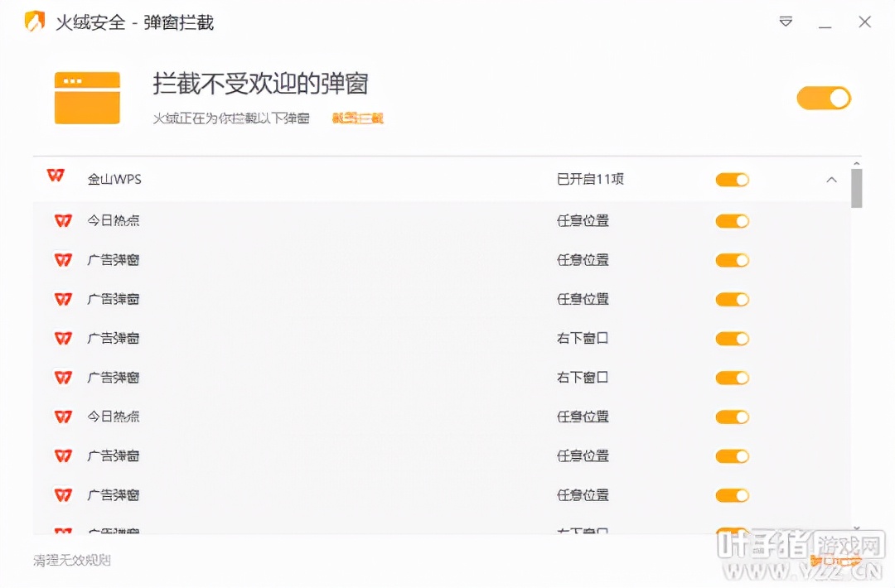Toggle the 右下窗口 广告弹窗 rule switch
The height and width of the screenshot is (588, 895).
(732, 338)
